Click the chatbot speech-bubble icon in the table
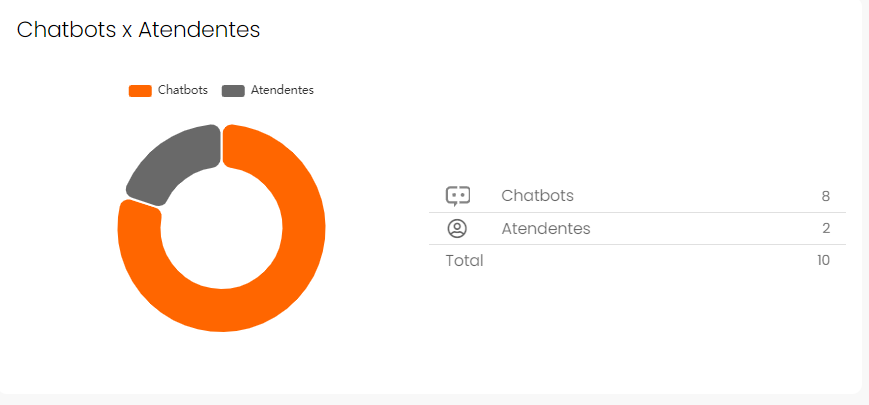869x405 pixels. point(457,196)
